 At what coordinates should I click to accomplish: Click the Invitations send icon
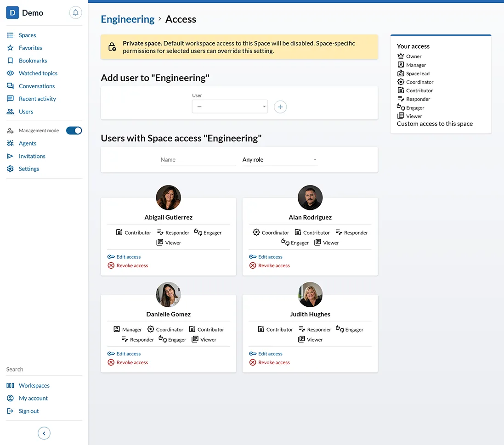(10, 156)
